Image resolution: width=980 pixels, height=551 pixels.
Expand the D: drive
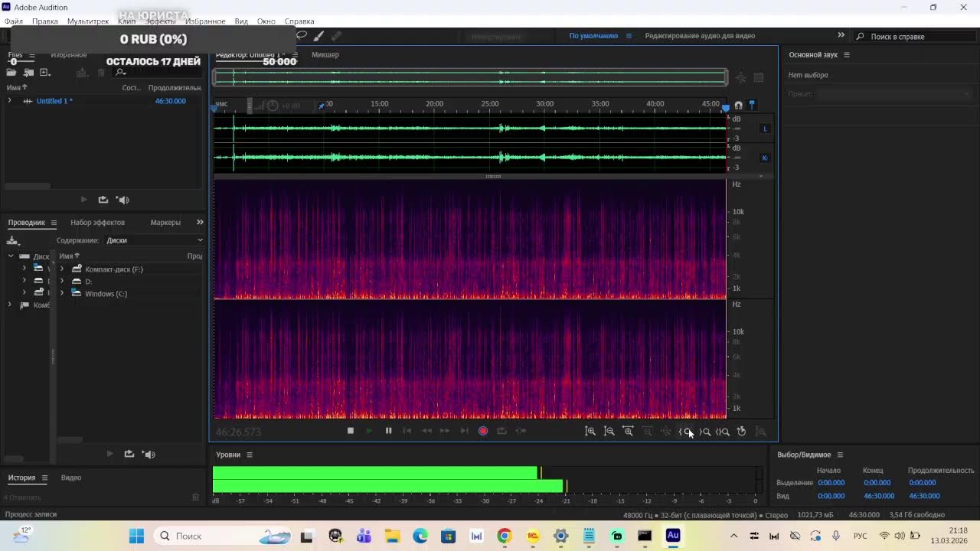coord(62,282)
